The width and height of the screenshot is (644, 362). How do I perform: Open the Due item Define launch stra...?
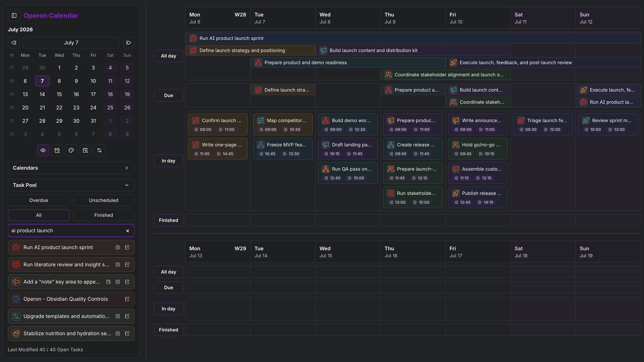pos(283,90)
